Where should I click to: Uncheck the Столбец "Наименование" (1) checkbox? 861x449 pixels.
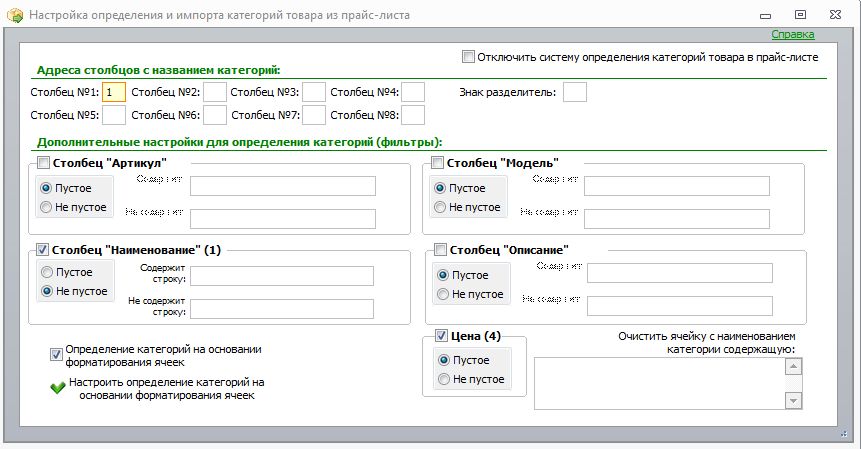(42, 250)
